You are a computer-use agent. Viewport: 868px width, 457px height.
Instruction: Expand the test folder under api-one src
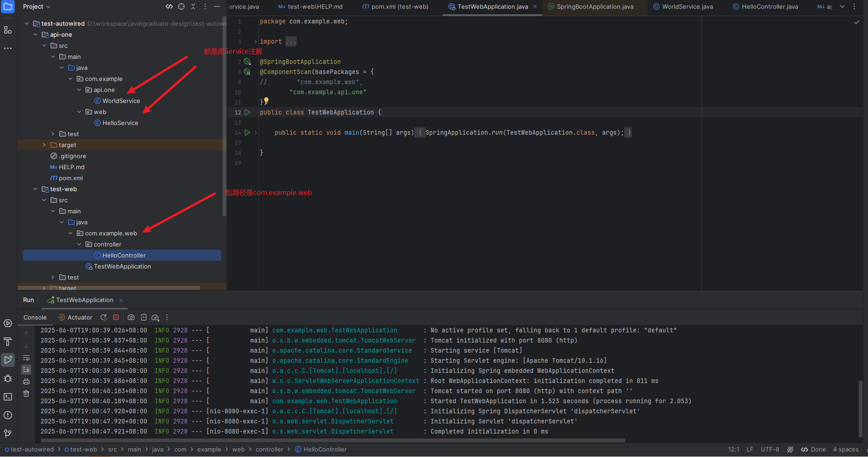click(53, 134)
